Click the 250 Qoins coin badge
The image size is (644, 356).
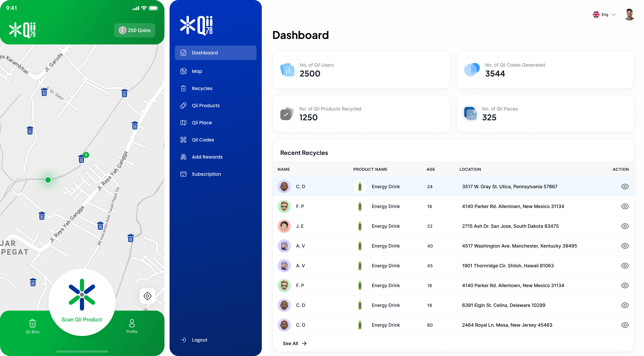[135, 30]
